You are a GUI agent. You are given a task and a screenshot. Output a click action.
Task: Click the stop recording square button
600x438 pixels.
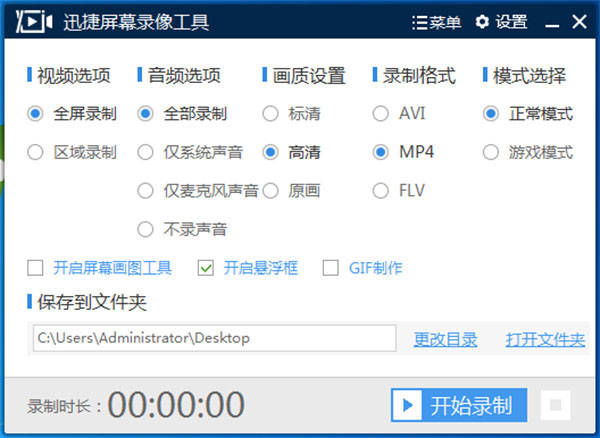[x=556, y=405]
